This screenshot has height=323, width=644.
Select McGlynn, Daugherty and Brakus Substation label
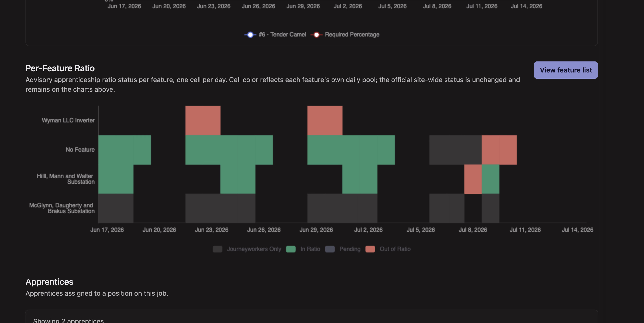coord(62,208)
